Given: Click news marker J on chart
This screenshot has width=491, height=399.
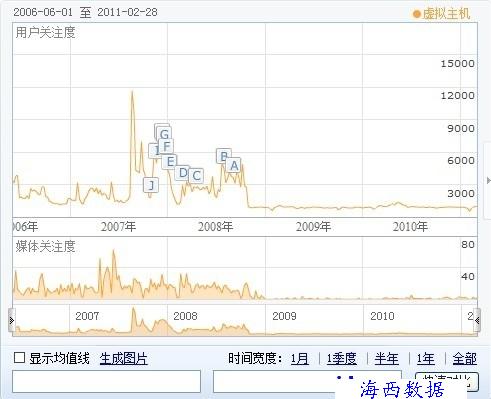Looking at the screenshot, I should (151, 185).
